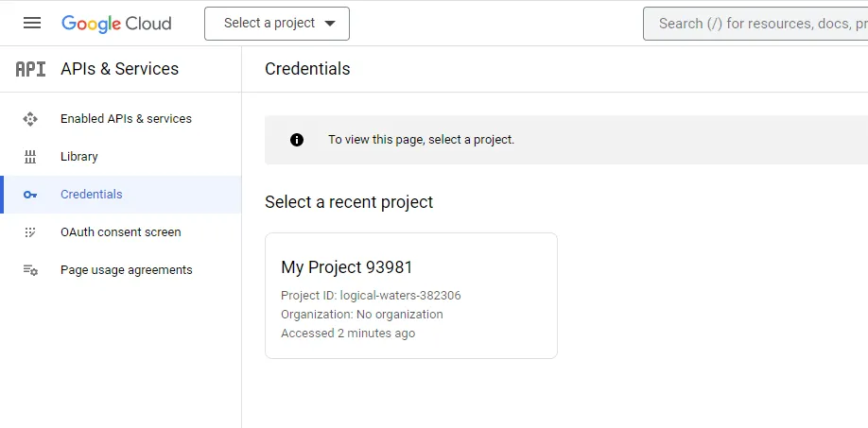Click the Library icon in sidebar
Screen dimensions: 868x428
click(x=30, y=157)
